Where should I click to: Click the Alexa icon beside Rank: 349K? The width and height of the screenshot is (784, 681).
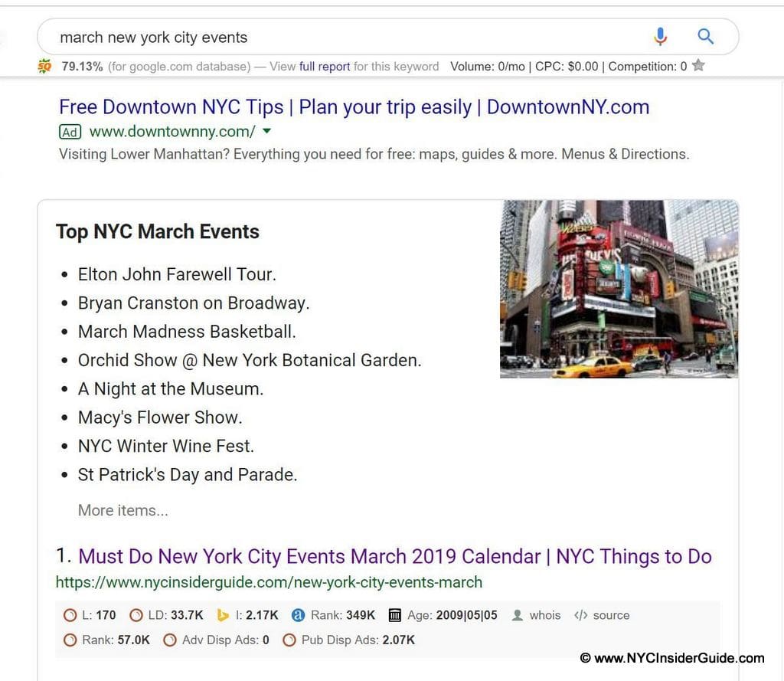click(x=298, y=615)
